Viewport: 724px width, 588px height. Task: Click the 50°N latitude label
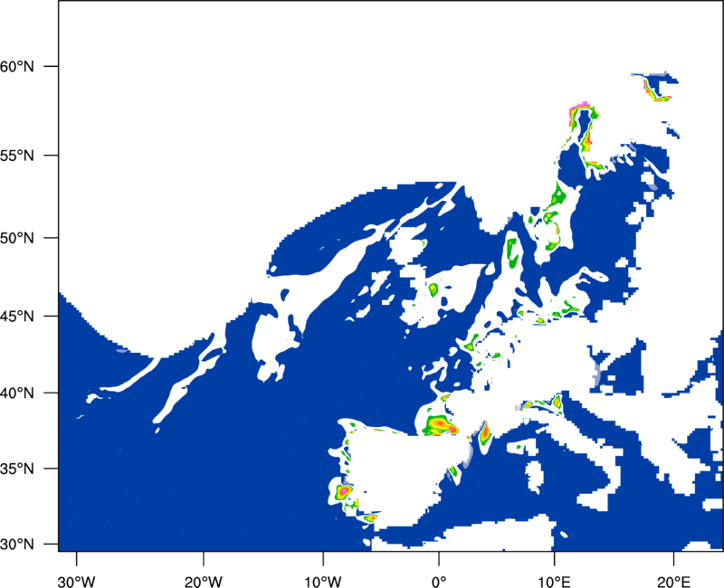(x=17, y=238)
